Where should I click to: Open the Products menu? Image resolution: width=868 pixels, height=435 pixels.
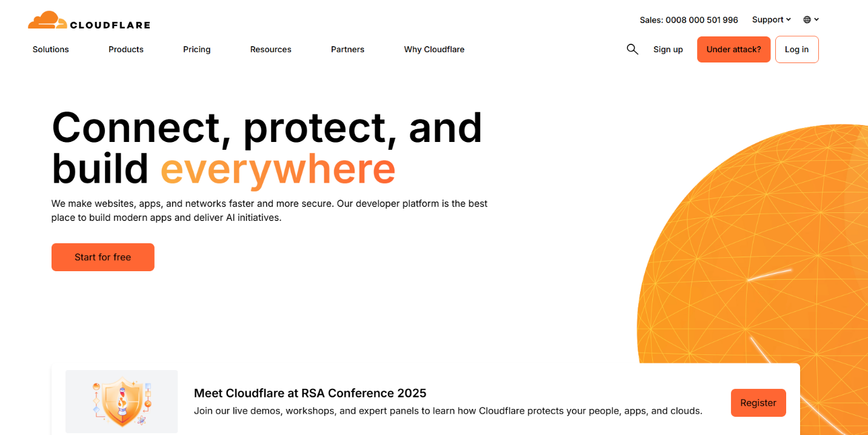tap(126, 49)
